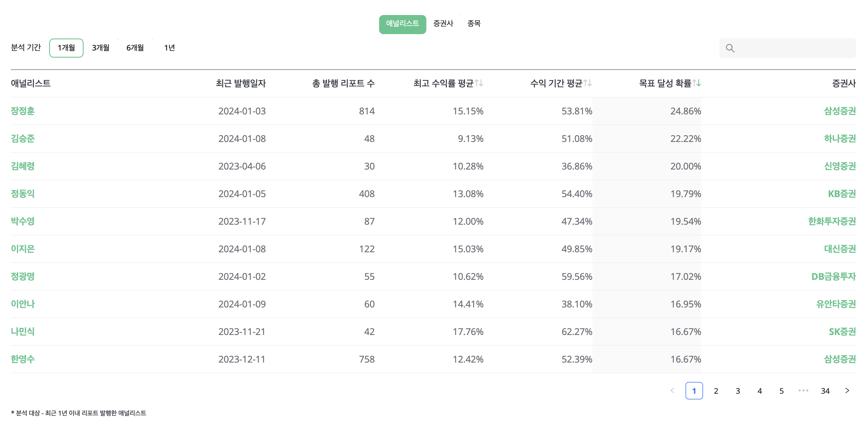
Task: Select the 1개월 analysis period
Action: [66, 48]
